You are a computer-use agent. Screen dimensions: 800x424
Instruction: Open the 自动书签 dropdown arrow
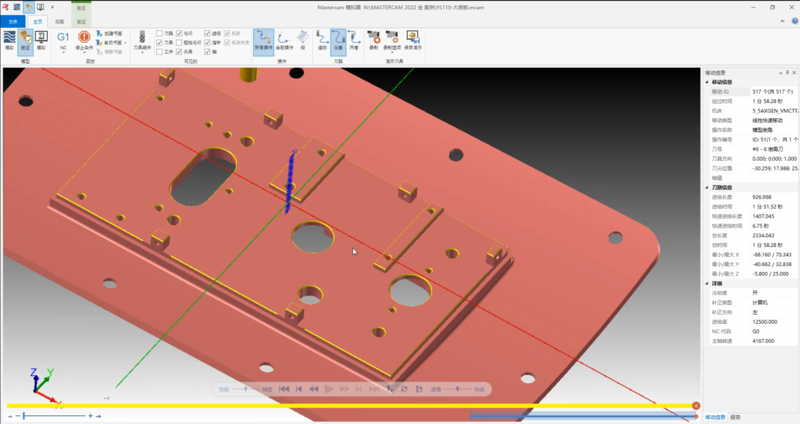(x=126, y=43)
